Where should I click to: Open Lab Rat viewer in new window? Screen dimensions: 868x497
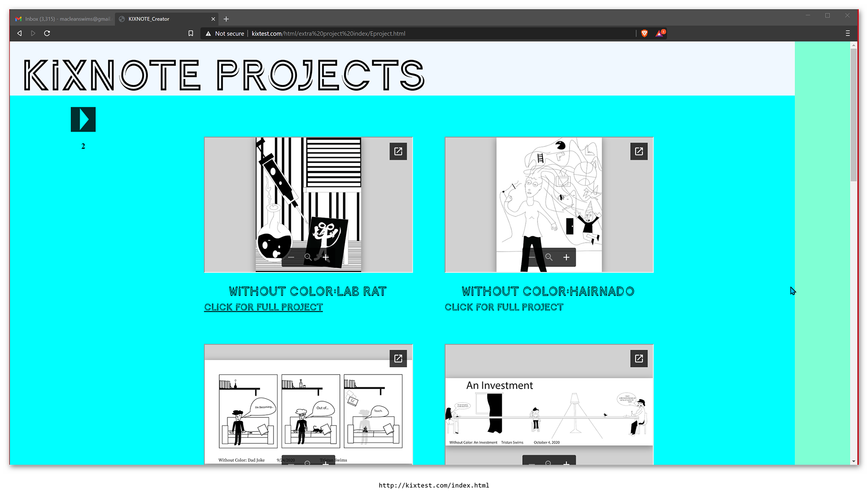tap(398, 151)
